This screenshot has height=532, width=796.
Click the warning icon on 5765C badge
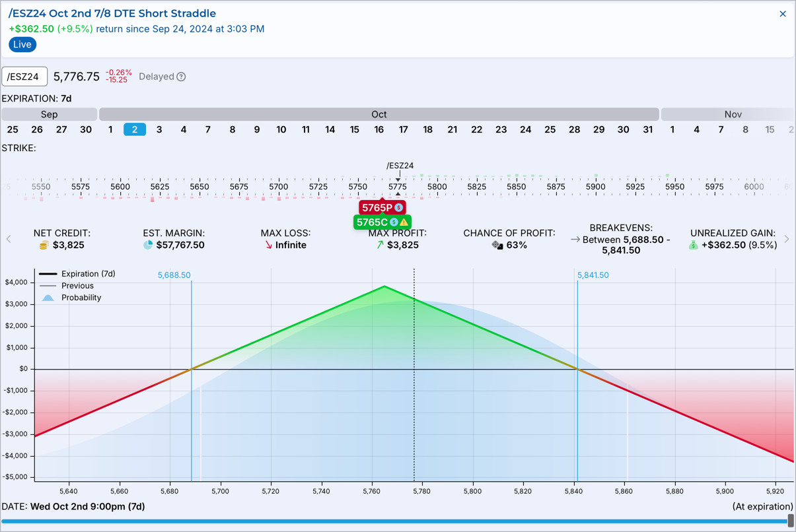(404, 222)
